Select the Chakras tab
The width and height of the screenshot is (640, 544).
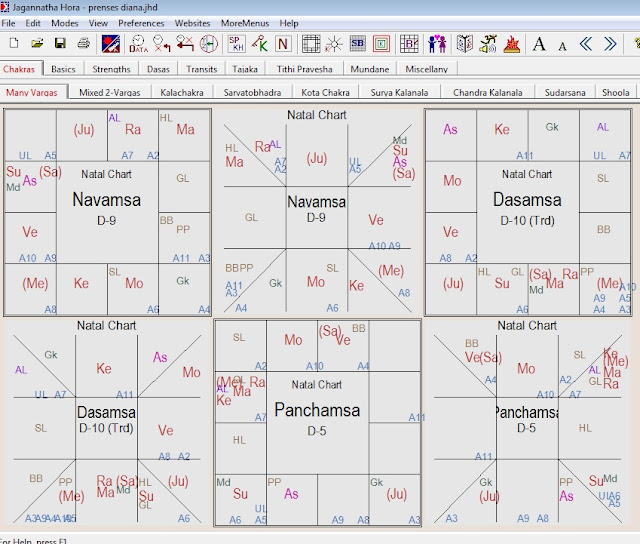coord(19,69)
